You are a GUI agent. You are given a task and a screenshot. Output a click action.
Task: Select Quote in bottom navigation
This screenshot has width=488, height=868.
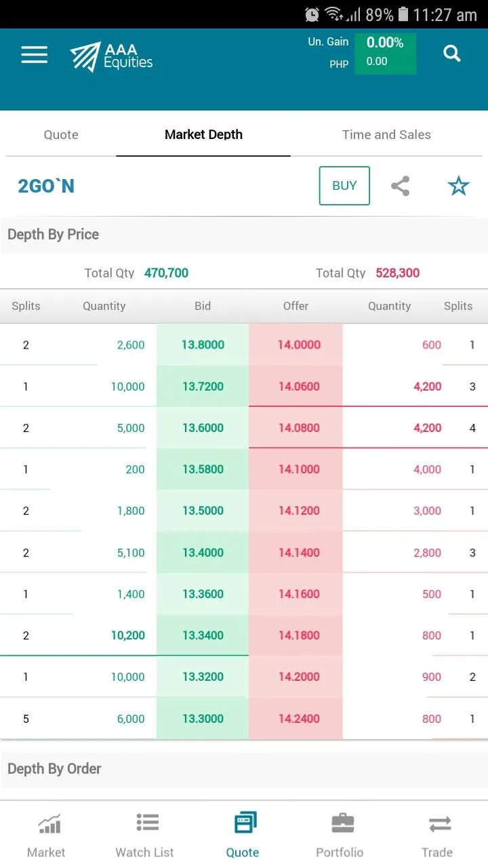(x=243, y=835)
